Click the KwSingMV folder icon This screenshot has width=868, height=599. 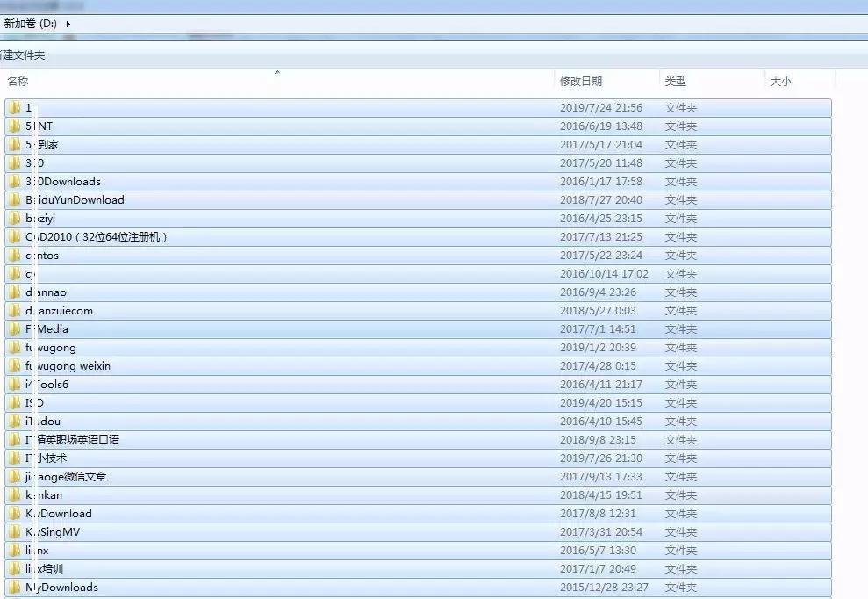15,532
